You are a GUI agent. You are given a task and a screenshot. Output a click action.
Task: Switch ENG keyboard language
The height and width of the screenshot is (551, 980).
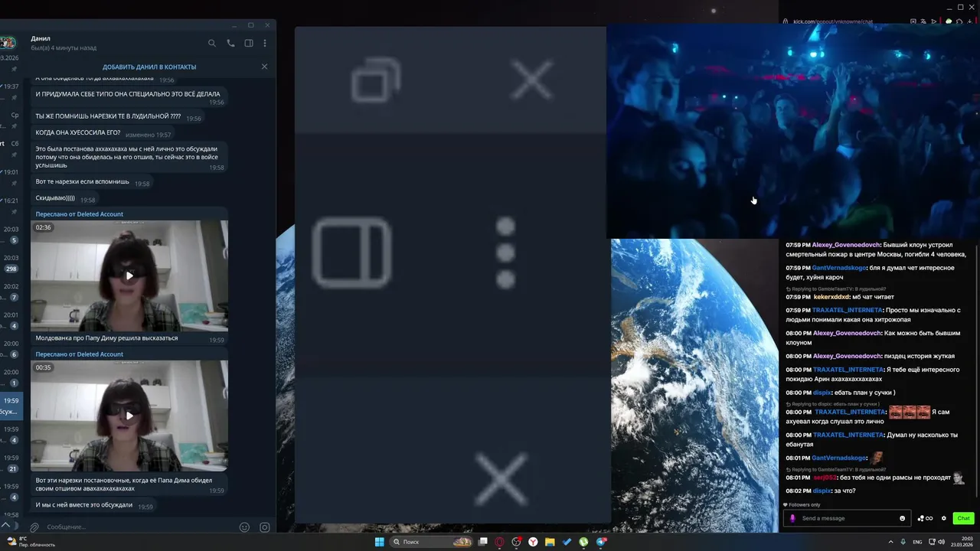coord(917,542)
